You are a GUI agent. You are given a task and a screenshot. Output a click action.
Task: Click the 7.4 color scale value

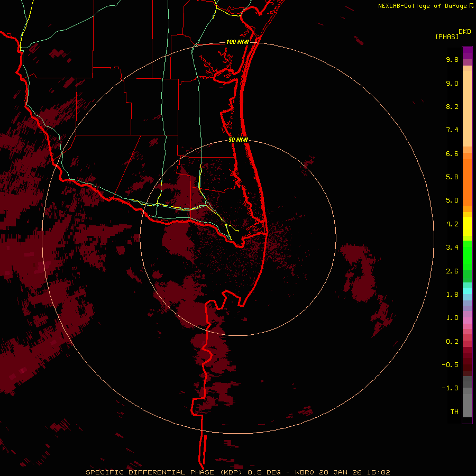452,130
